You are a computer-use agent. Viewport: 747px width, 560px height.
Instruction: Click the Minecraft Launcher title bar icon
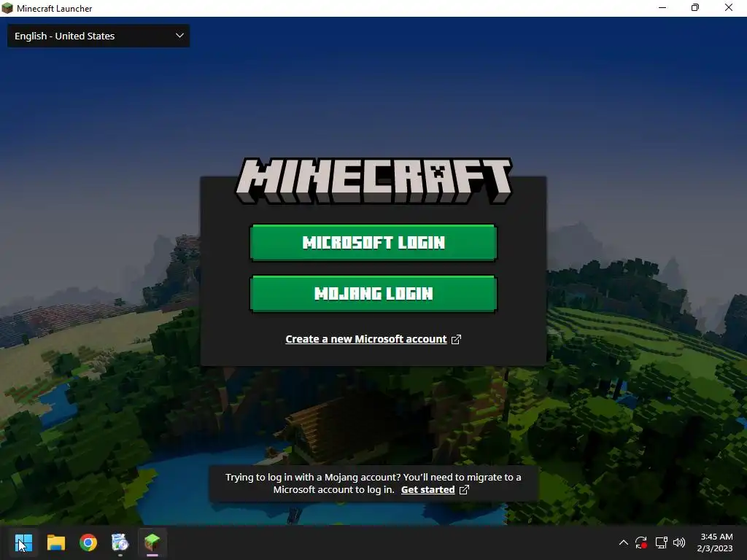pos(7,8)
